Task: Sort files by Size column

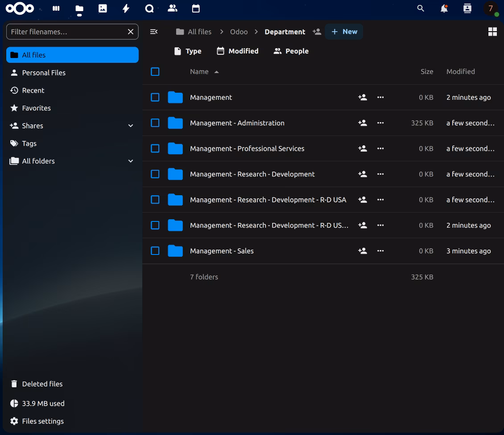Action: (427, 72)
